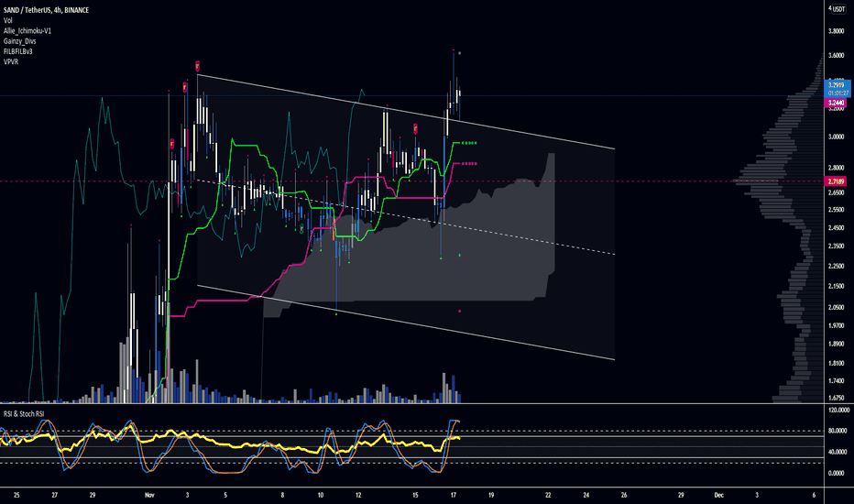The width and height of the screenshot is (854, 504).
Task: Click the USDT currency label
Action: pos(837,9)
